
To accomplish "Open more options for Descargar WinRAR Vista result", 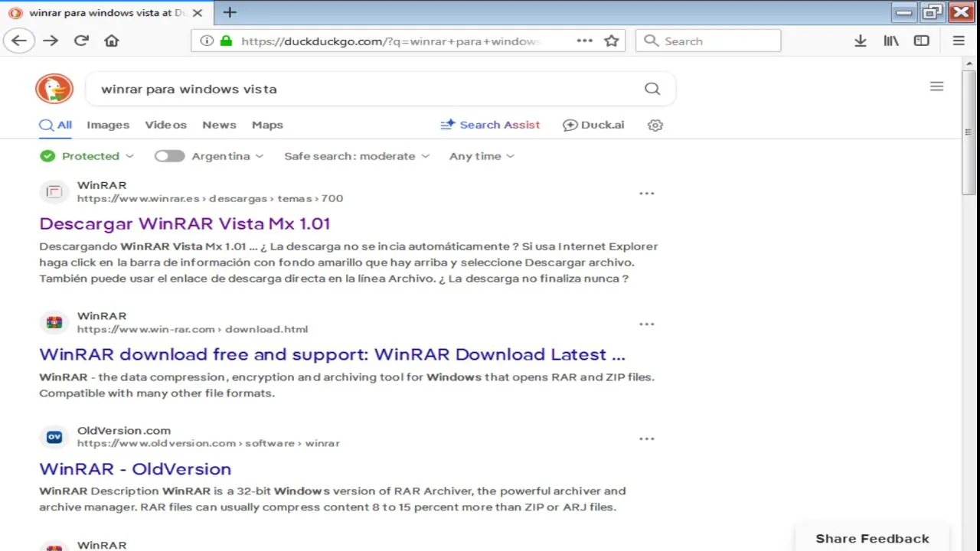I will tap(647, 194).
